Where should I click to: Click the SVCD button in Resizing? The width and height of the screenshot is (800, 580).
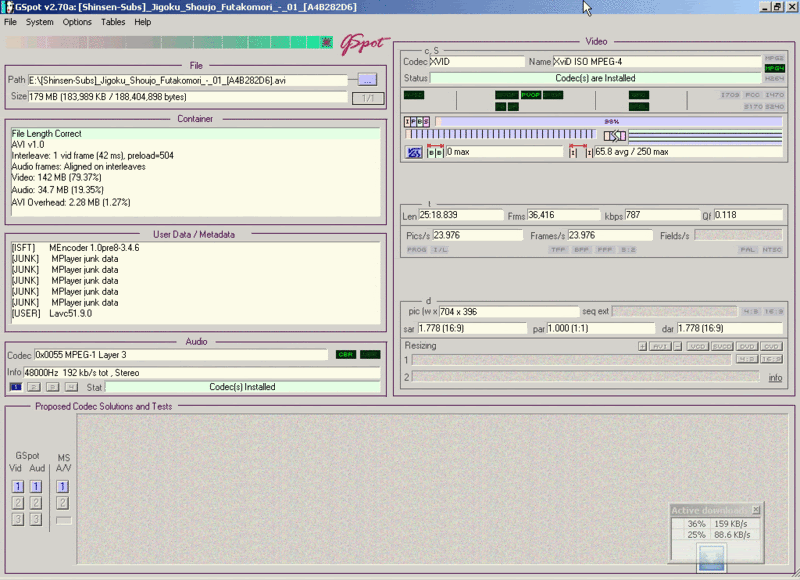click(722, 346)
